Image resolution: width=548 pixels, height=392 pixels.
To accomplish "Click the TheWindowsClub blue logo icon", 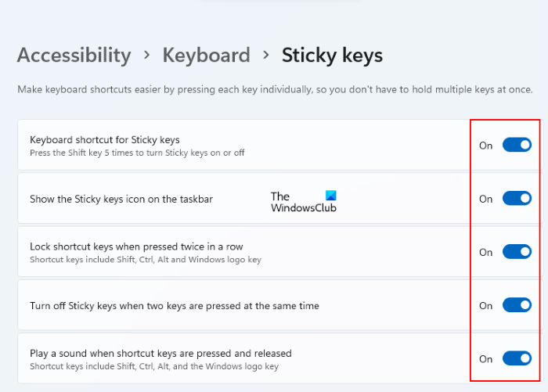I will point(331,196).
